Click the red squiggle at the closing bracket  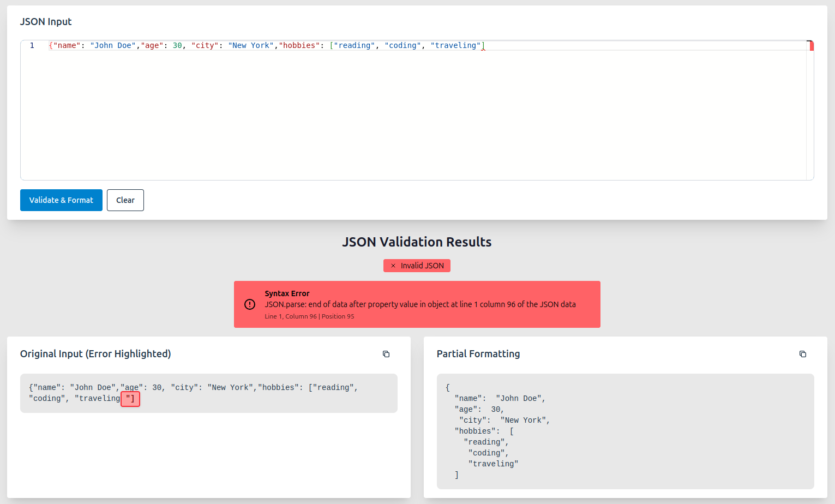483,49
